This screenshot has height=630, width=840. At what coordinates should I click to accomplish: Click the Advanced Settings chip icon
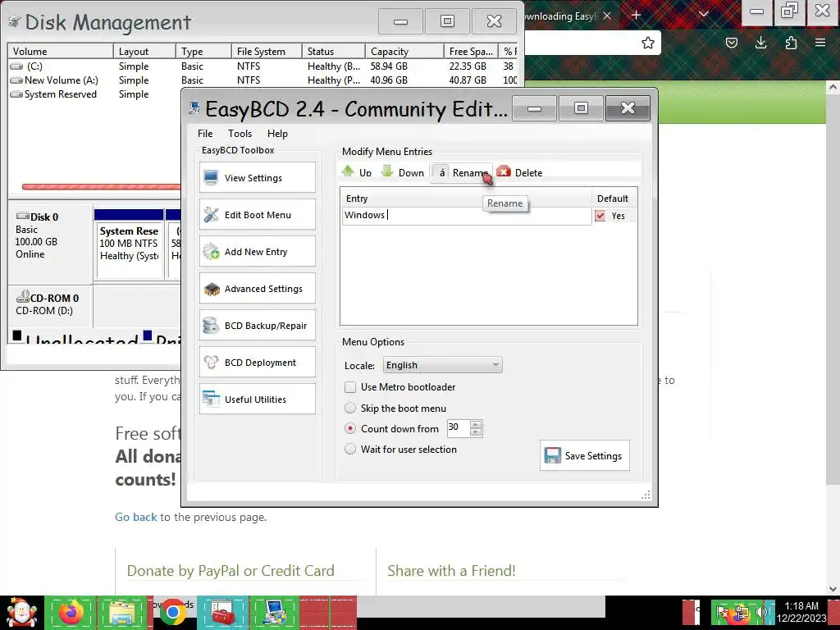point(212,289)
